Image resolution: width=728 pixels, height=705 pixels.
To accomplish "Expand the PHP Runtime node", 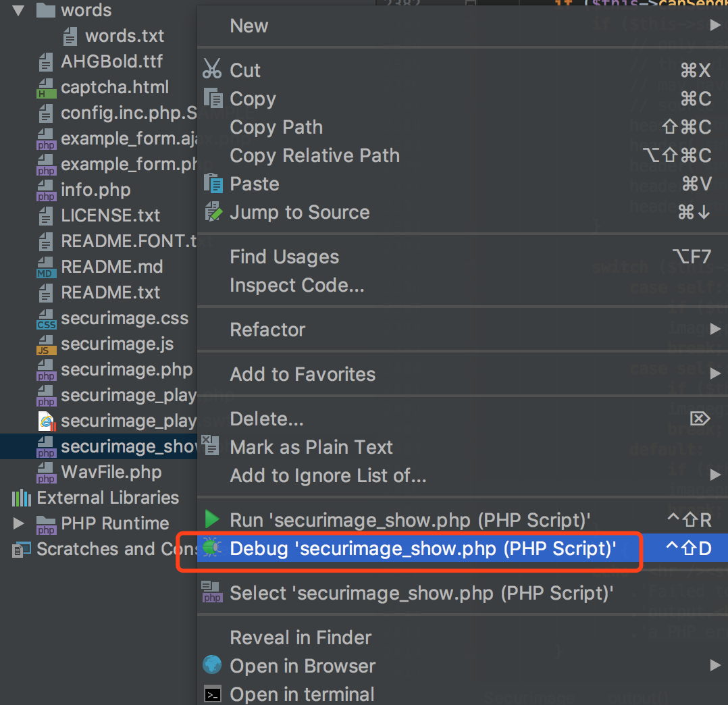I will click(x=18, y=523).
